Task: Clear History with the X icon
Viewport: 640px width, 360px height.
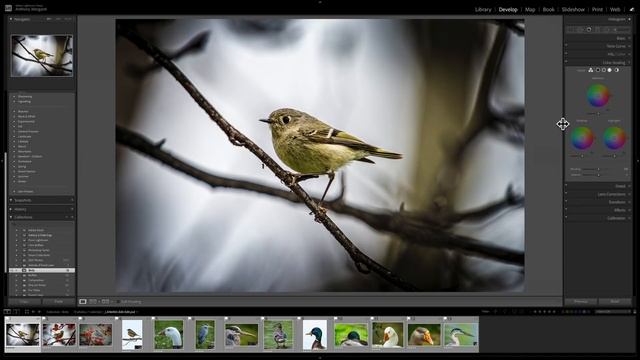Action: pos(72,209)
